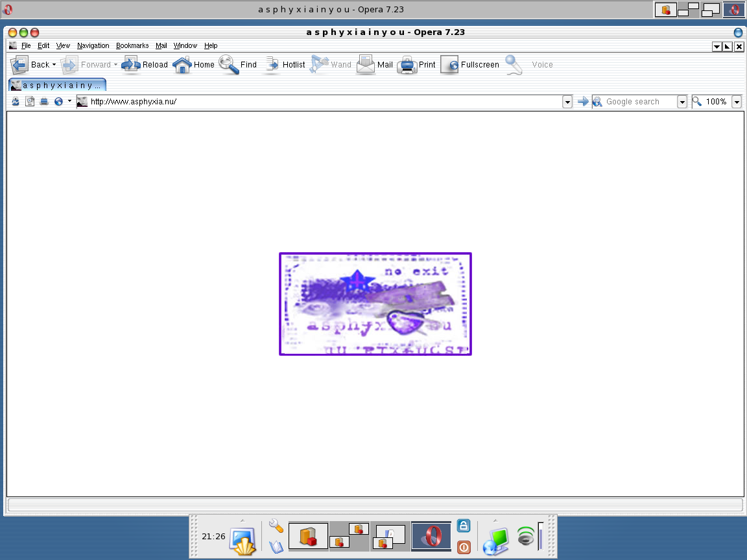
Task: Click the red power logout icon
Action: tap(464, 546)
